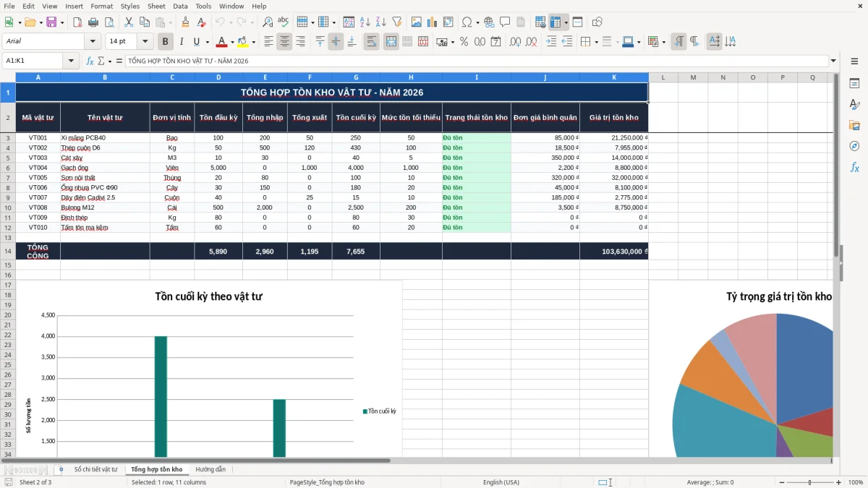Insert special character Omega icon
Screen dimensions: 868x488
467,22
